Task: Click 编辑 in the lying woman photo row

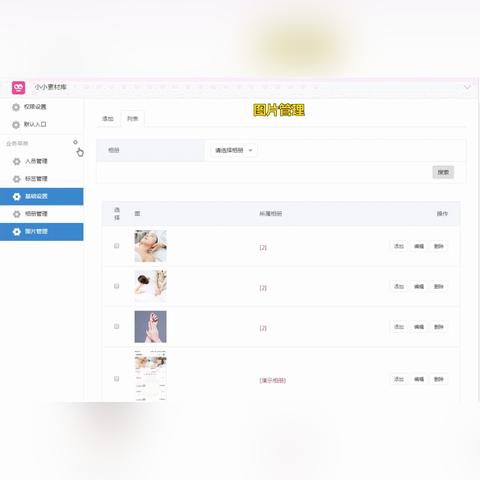Action: click(419, 287)
